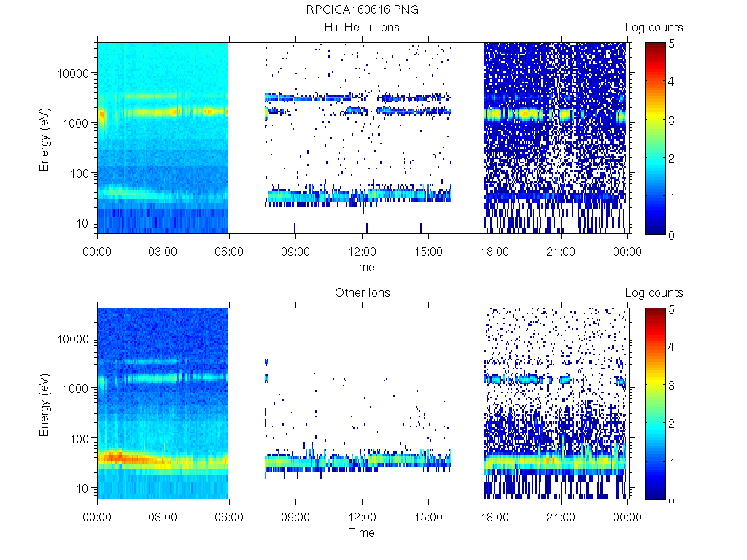Viewport: 747px width, 560px height.
Task: Click the 12:00 tick label under the H+ He++ plot
Action: point(362,252)
